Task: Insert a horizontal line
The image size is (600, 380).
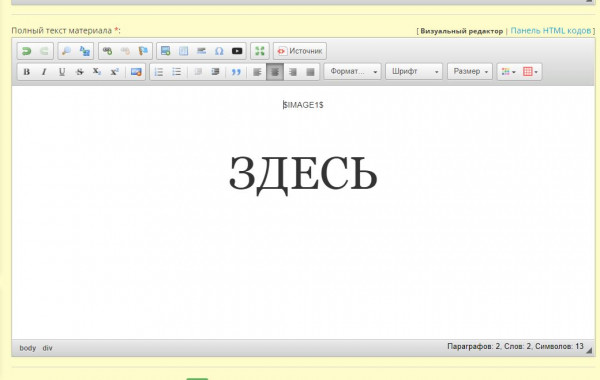Action: pyautogui.click(x=201, y=51)
